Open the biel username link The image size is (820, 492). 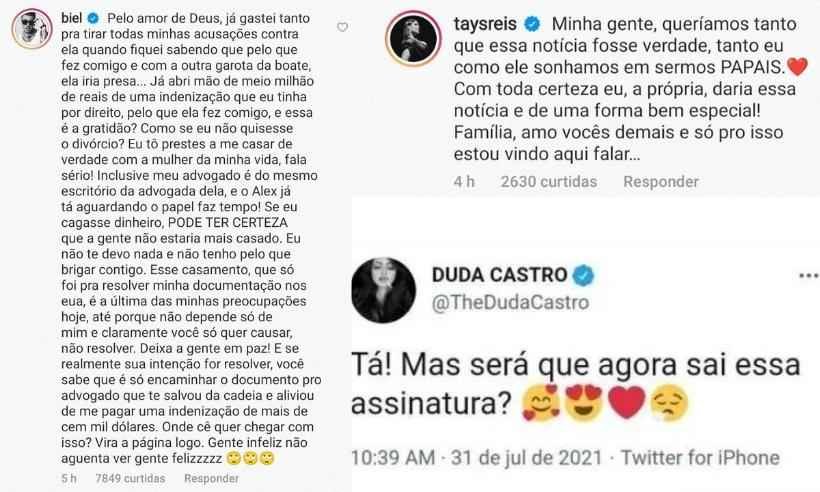click(x=72, y=18)
